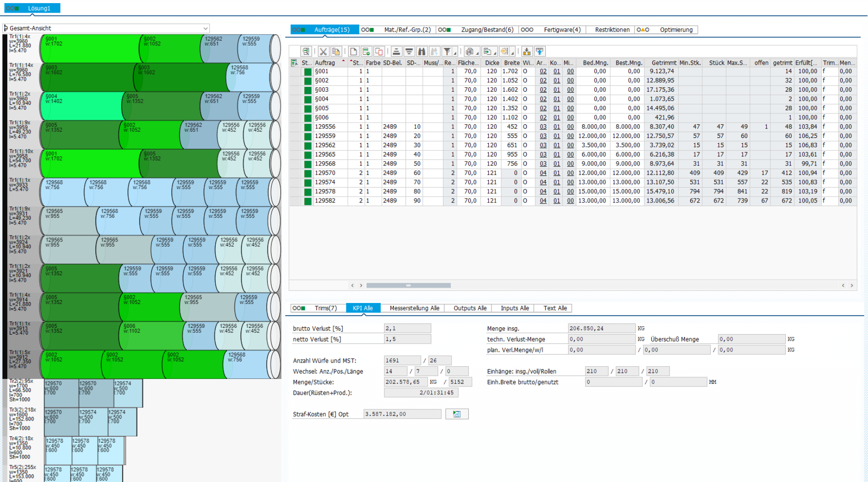
Task: Expand the print options dropdown arrow
Action: (477, 53)
